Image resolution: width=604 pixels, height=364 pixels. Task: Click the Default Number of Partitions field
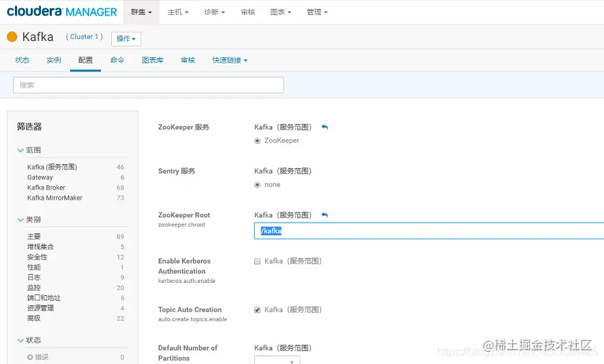277,361
